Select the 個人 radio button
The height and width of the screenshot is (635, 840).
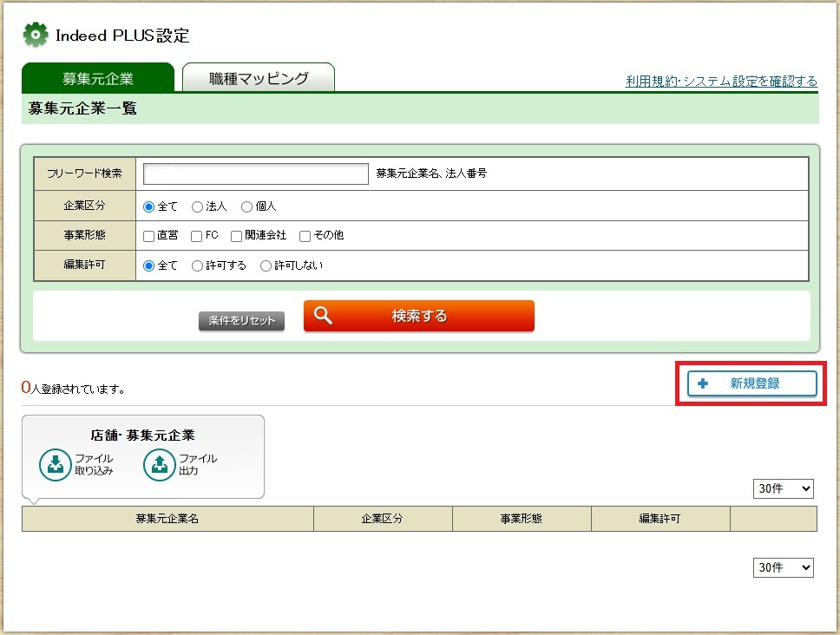(246, 206)
